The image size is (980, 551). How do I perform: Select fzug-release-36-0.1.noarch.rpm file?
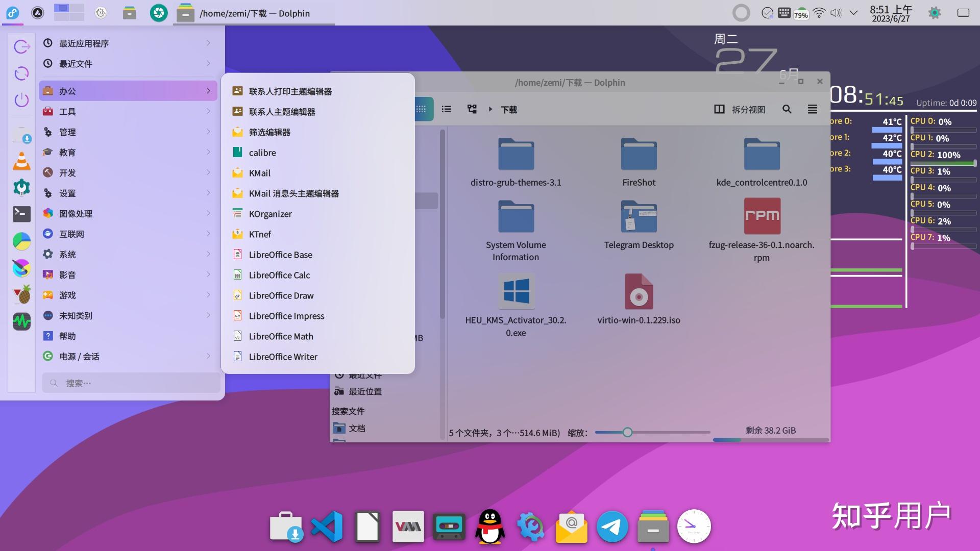pos(762,230)
